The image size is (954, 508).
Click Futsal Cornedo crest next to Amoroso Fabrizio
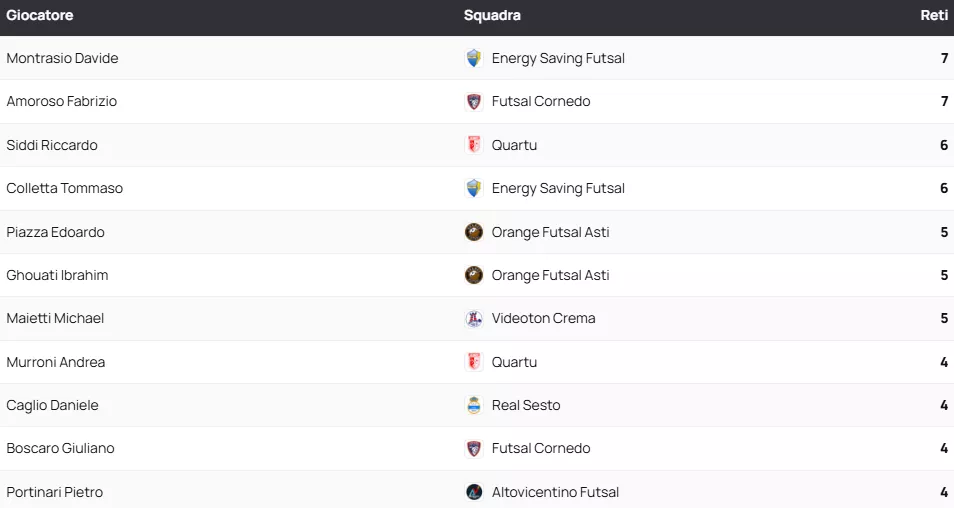pyautogui.click(x=474, y=102)
